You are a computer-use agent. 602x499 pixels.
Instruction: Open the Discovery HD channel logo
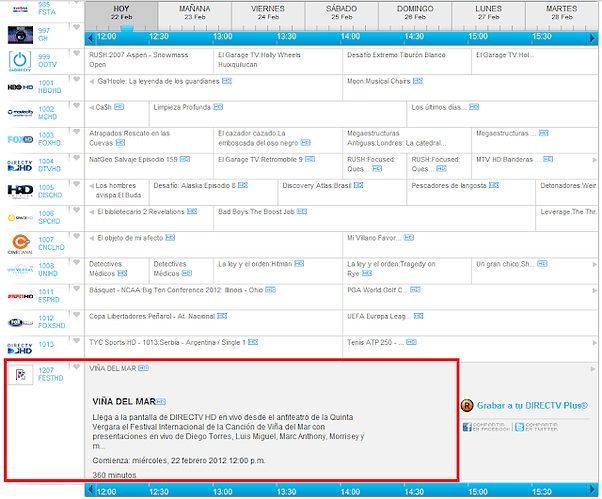coord(21,191)
